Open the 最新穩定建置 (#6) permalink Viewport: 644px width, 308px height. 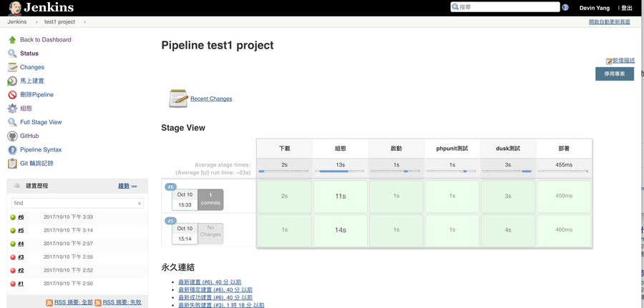[x=215, y=290]
